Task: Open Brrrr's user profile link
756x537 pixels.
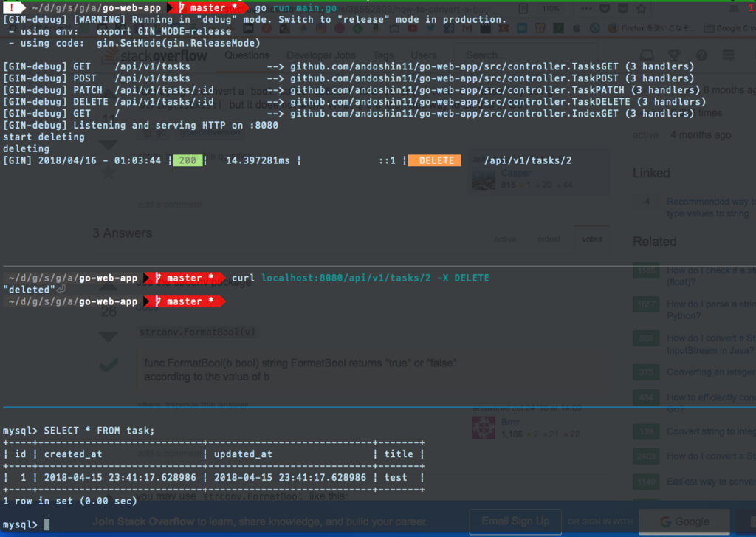Action: pyautogui.click(x=510, y=423)
